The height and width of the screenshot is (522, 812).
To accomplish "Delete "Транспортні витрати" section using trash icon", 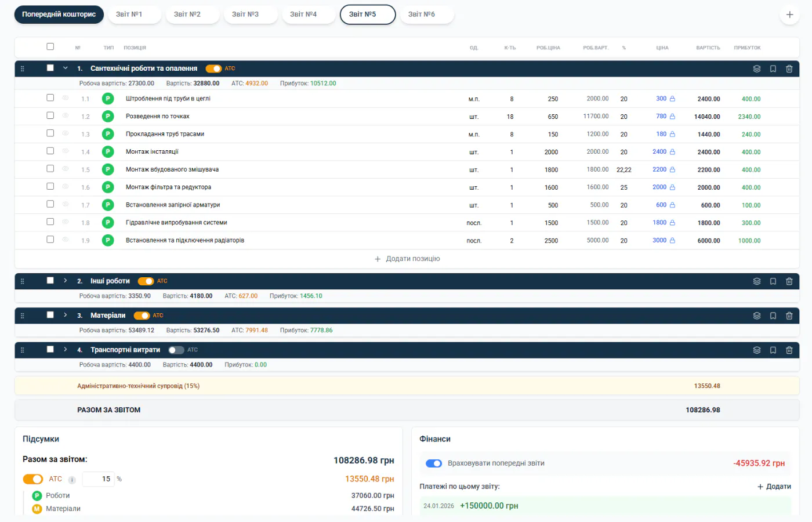I will (789, 350).
